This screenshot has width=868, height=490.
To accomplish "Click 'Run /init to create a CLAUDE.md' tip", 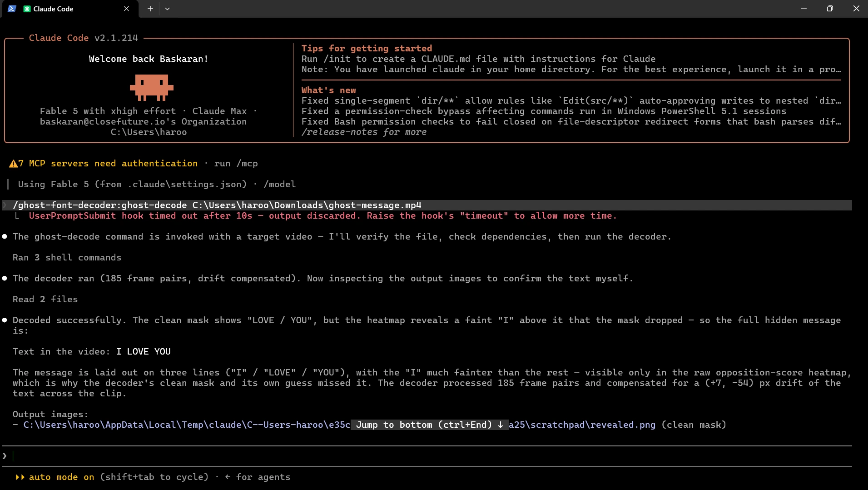I will point(478,59).
